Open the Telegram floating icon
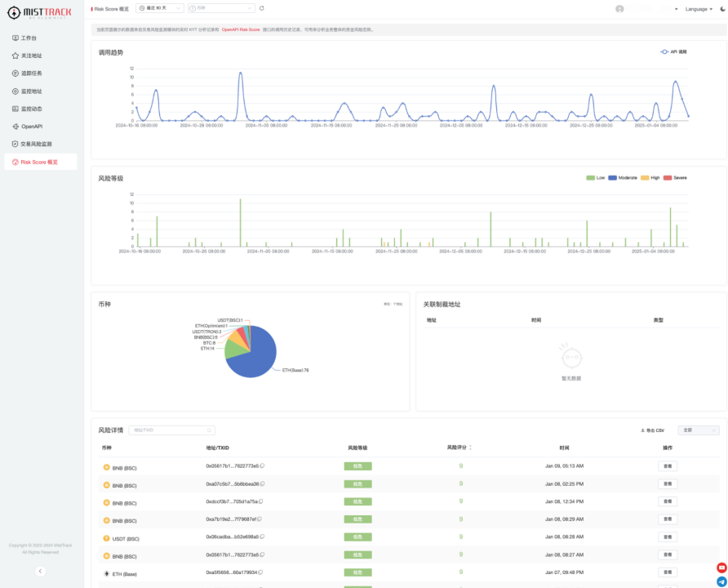 tap(721, 581)
